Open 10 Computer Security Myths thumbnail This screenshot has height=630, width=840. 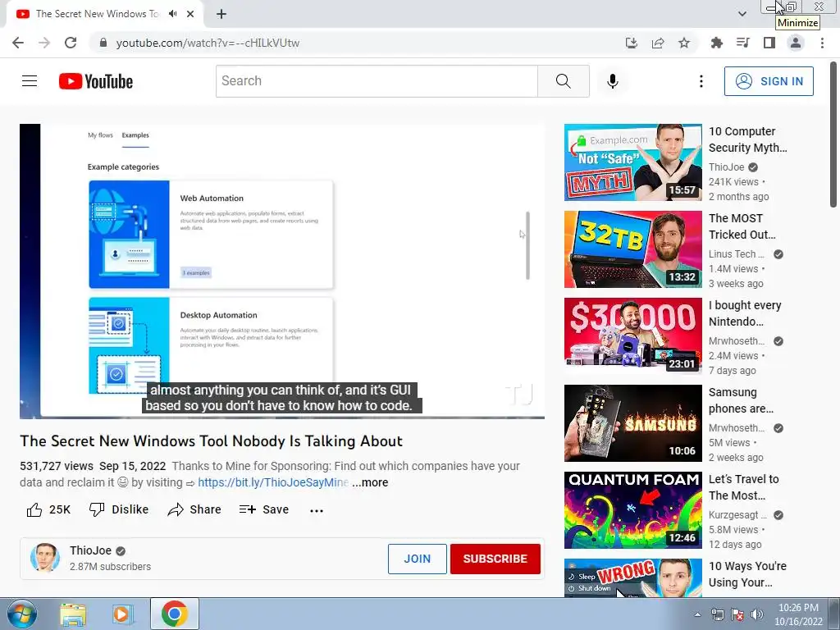point(632,162)
